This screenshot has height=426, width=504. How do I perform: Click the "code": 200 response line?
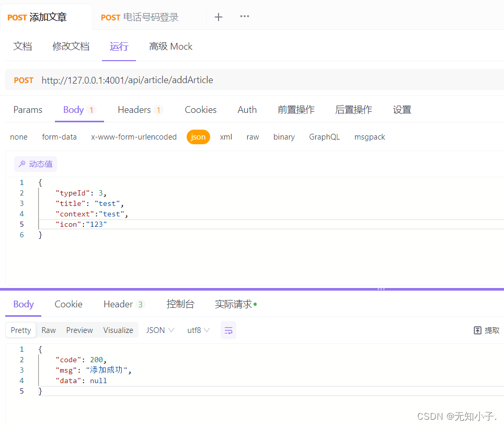(81, 360)
